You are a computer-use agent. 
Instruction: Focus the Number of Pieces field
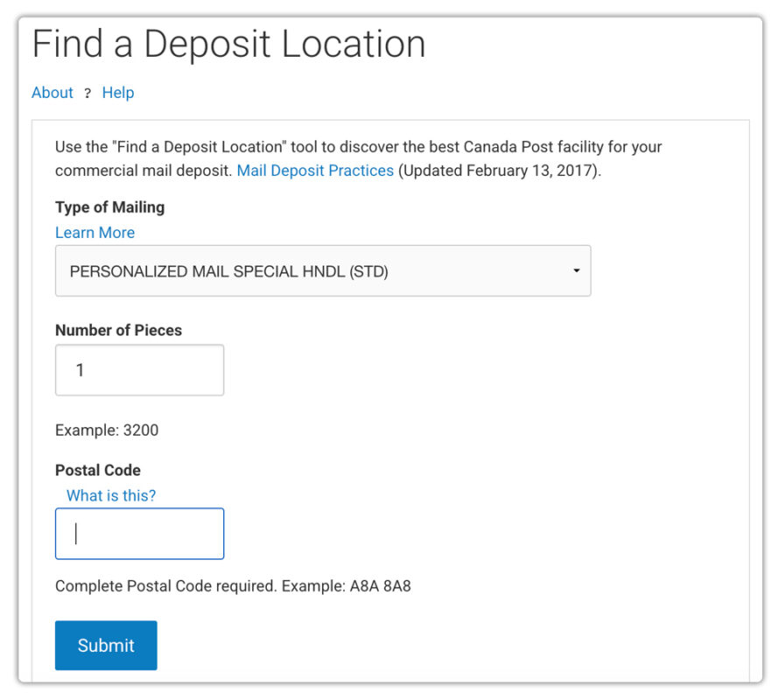coord(139,370)
